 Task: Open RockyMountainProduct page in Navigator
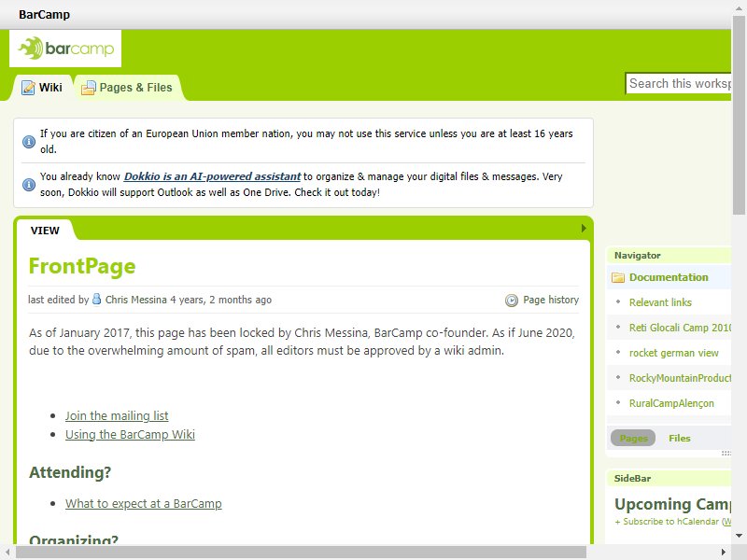pos(681,378)
